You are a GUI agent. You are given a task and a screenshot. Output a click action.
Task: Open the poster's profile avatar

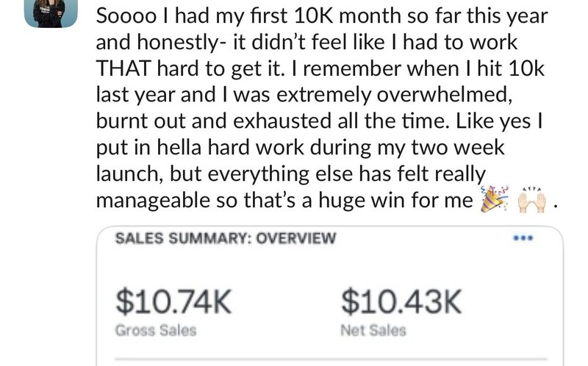pos(51,13)
